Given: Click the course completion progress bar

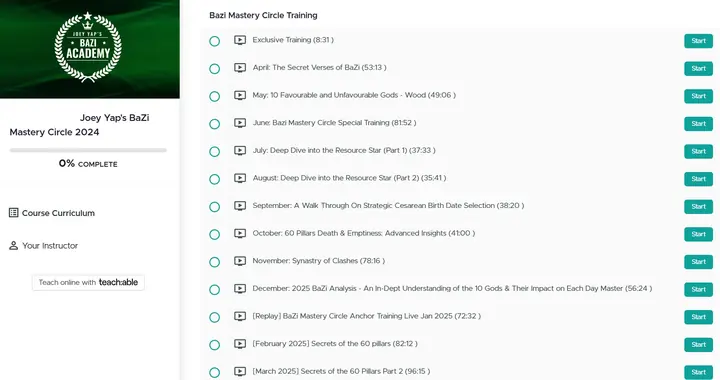Looking at the screenshot, I should pyautogui.click(x=88, y=150).
